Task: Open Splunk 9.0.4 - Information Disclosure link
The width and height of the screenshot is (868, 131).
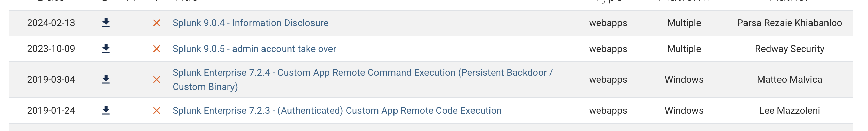Action: [x=251, y=23]
